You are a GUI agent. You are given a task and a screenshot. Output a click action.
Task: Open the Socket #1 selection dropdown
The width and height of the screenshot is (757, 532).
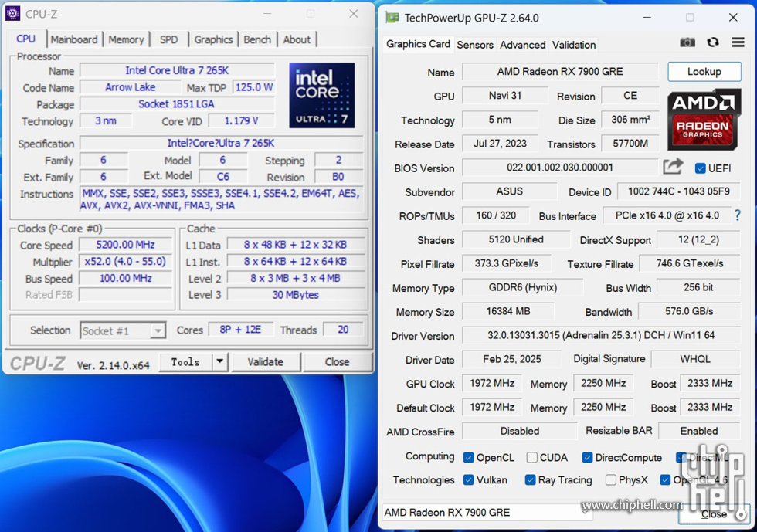point(123,330)
